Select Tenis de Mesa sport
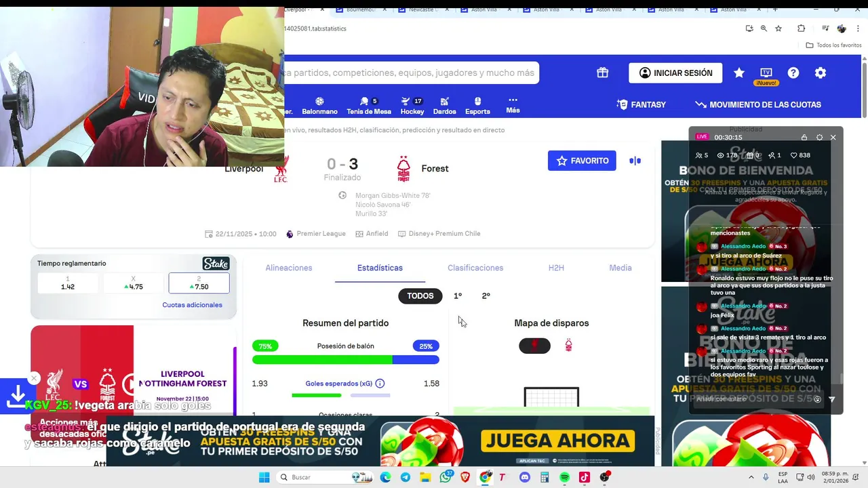Screen dimensions: 868x488 pyautogui.click(x=369, y=105)
